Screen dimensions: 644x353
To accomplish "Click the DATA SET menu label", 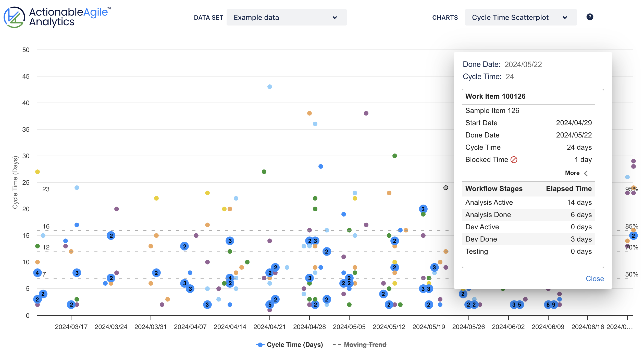I will tap(209, 17).
